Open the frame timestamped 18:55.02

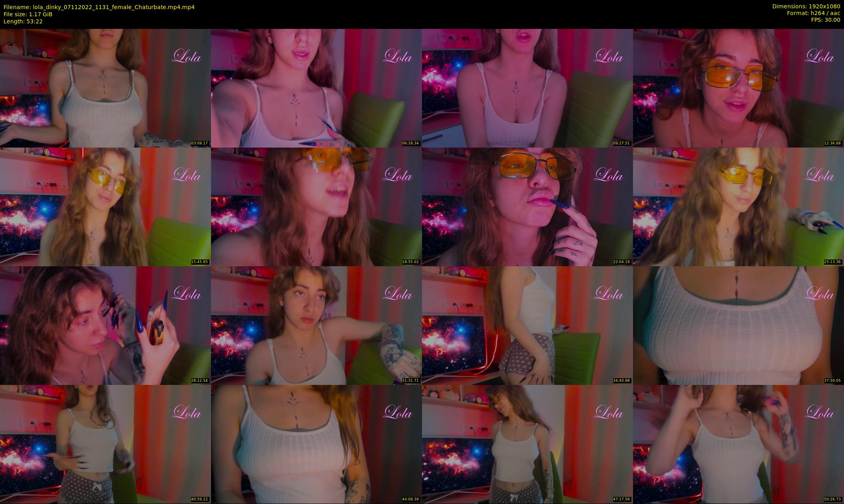[x=316, y=207]
